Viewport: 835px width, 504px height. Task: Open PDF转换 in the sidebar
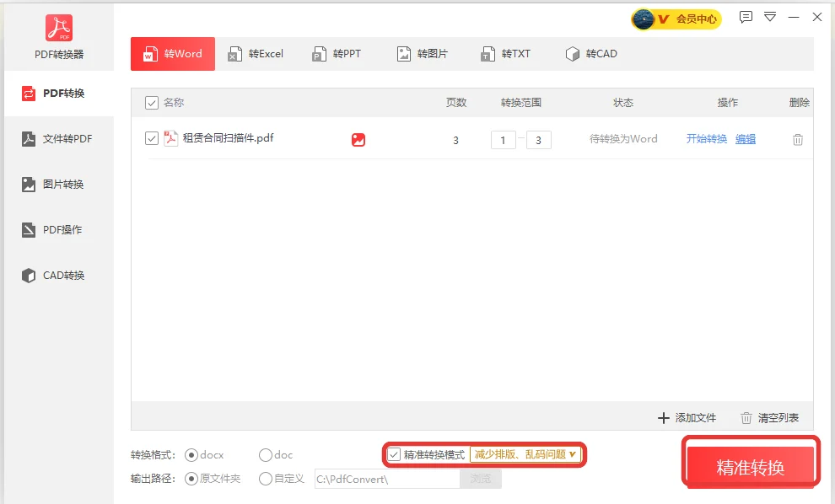pyautogui.click(x=59, y=94)
